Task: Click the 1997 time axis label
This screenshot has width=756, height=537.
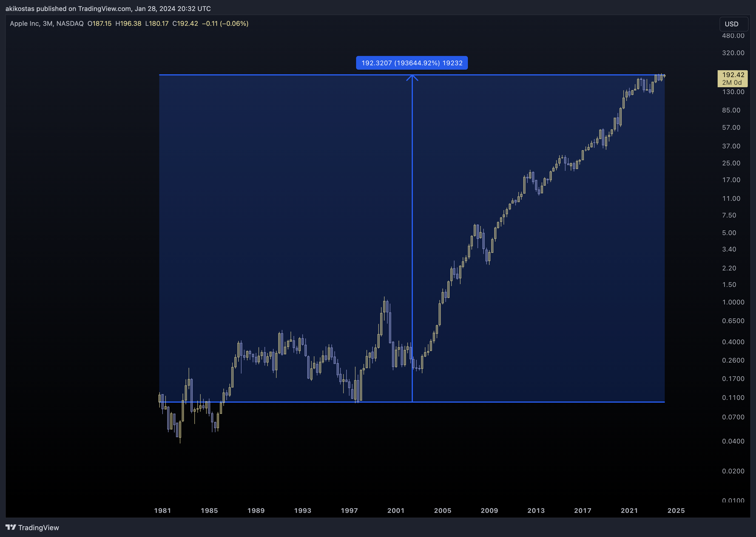Action: pyautogui.click(x=349, y=511)
